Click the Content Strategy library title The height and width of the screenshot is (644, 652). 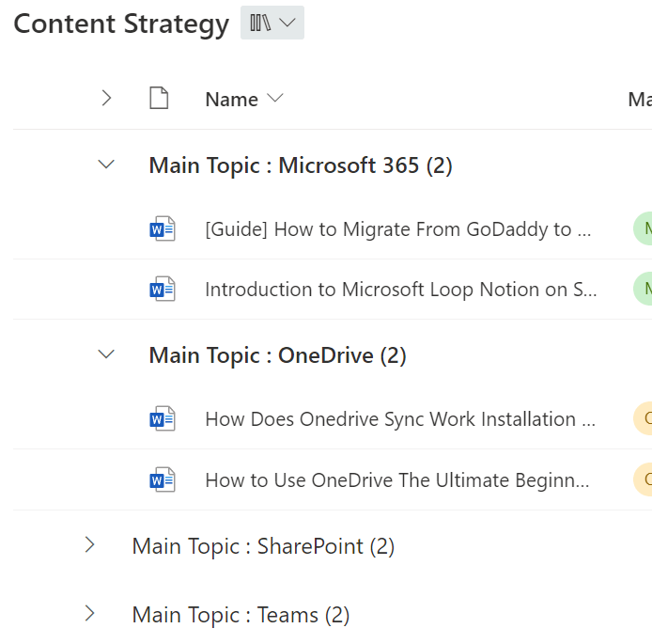pyautogui.click(x=121, y=24)
